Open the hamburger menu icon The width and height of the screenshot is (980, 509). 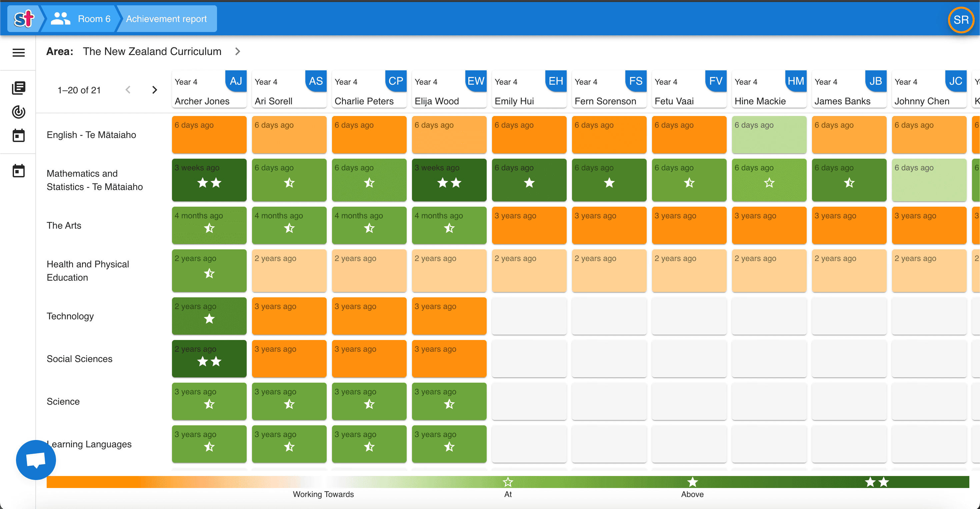click(x=18, y=52)
